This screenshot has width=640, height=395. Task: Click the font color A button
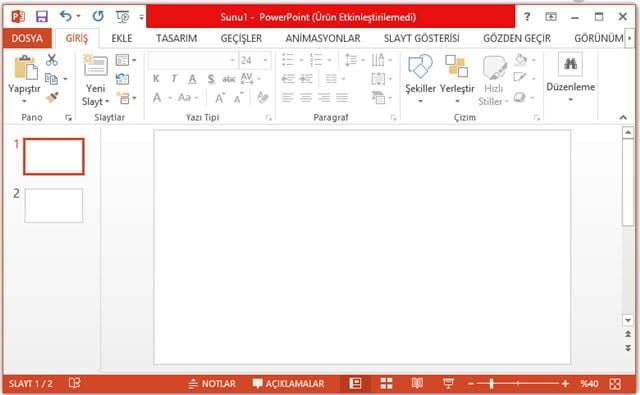tap(157, 98)
